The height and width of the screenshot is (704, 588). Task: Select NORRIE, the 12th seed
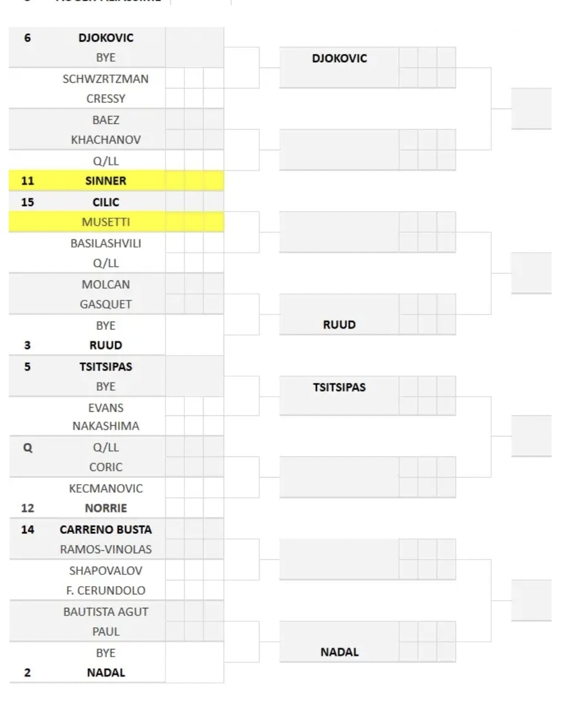(106, 509)
